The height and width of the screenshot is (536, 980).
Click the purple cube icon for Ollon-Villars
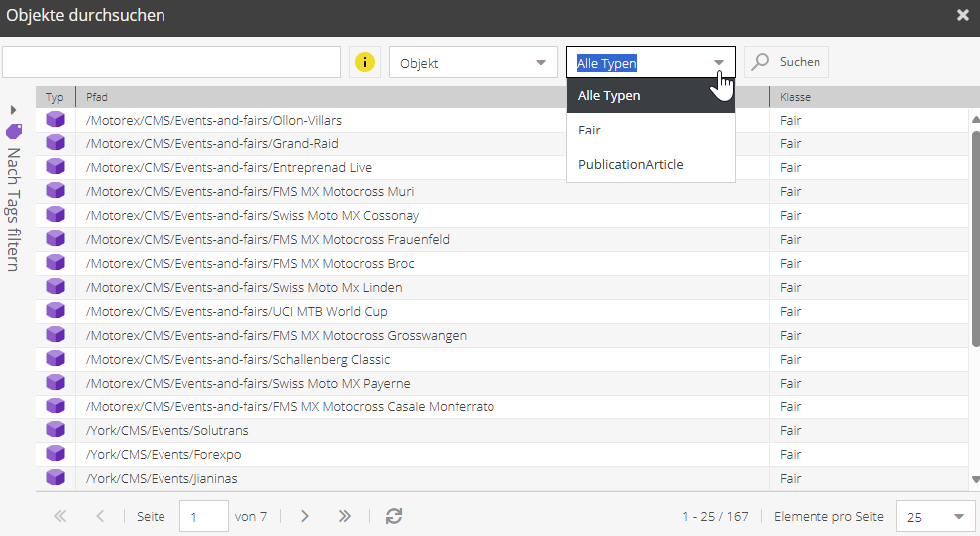click(56, 120)
